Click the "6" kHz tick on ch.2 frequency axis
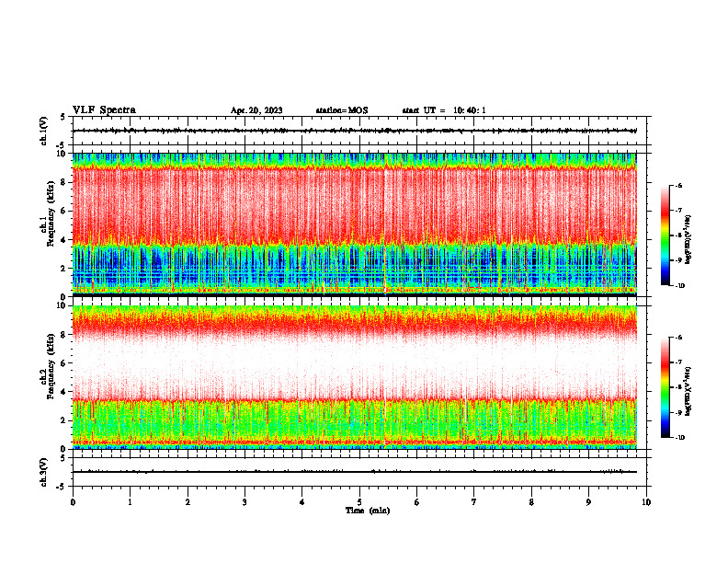 pyautogui.click(x=63, y=363)
